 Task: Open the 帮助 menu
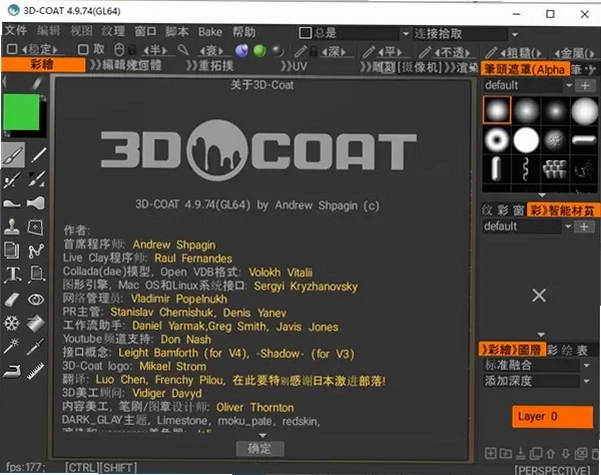point(244,32)
